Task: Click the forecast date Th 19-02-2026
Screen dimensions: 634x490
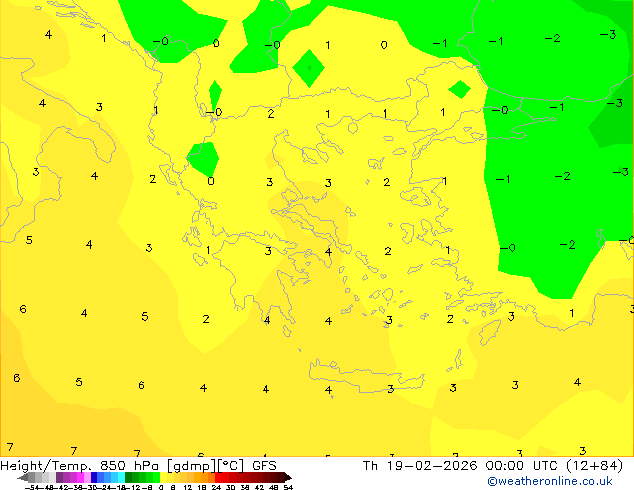Action: pos(420,466)
